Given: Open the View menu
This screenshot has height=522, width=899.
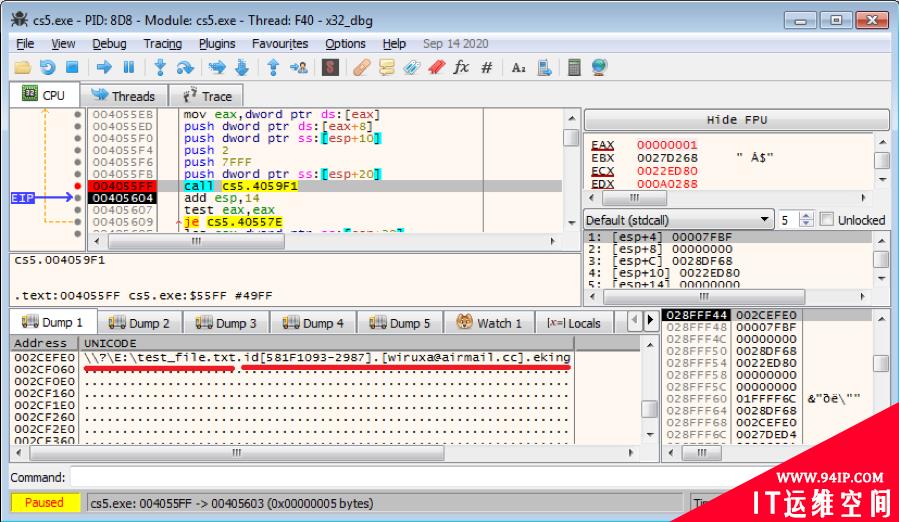Looking at the screenshot, I should tap(63, 44).
